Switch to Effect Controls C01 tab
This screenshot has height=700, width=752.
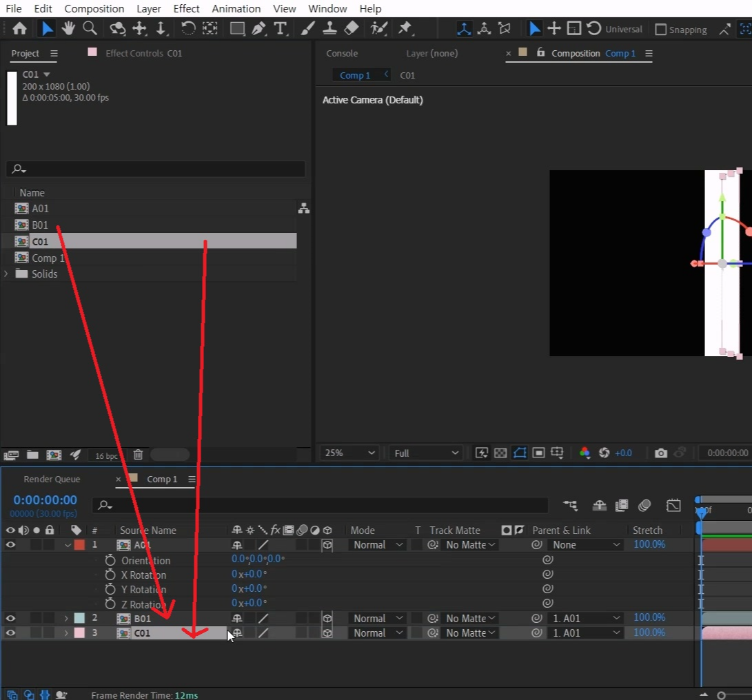pos(143,53)
